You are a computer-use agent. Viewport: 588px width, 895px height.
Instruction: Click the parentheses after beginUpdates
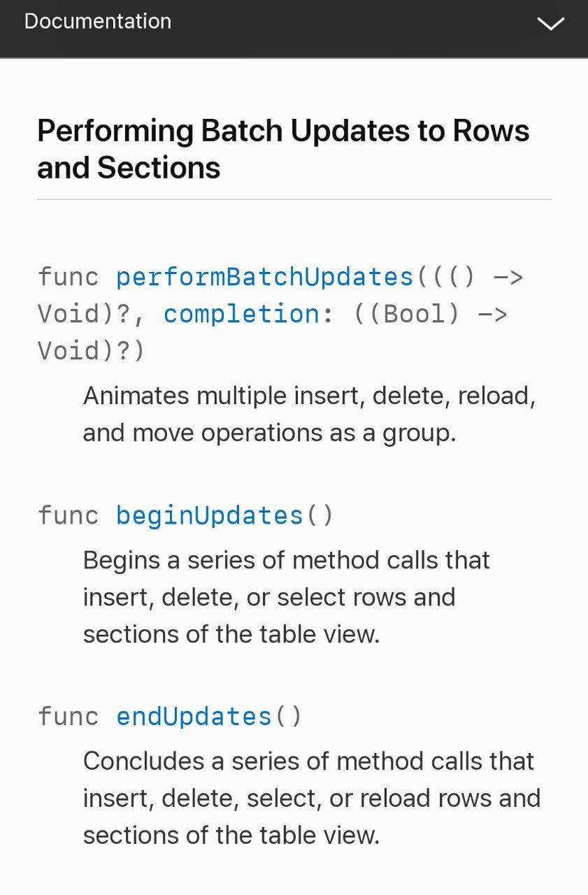[320, 515]
